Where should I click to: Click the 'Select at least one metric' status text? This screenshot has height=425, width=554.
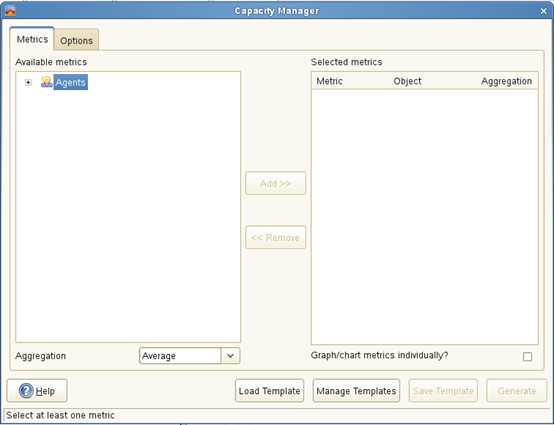pyautogui.click(x=60, y=415)
